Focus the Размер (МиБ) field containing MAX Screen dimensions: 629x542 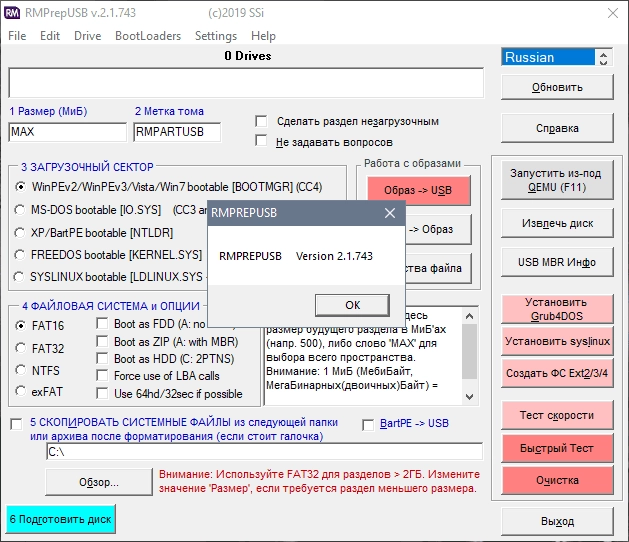67,132
